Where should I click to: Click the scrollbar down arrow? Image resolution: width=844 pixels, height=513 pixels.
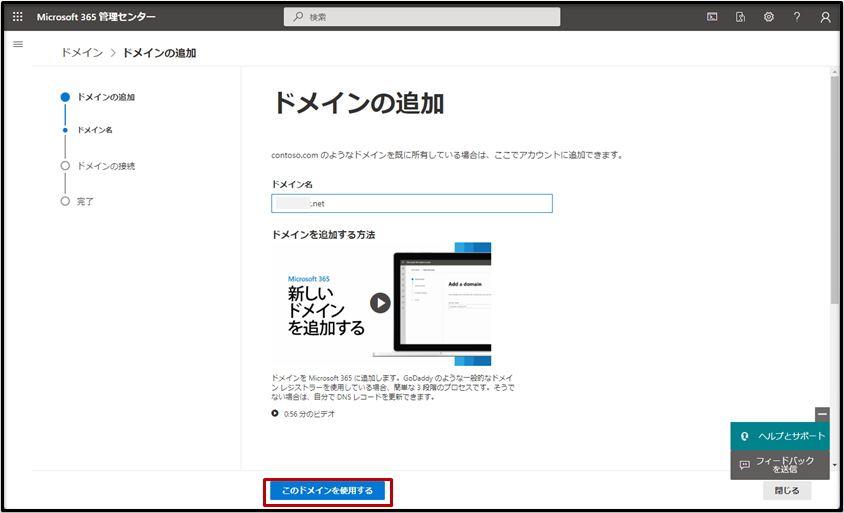(834, 465)
